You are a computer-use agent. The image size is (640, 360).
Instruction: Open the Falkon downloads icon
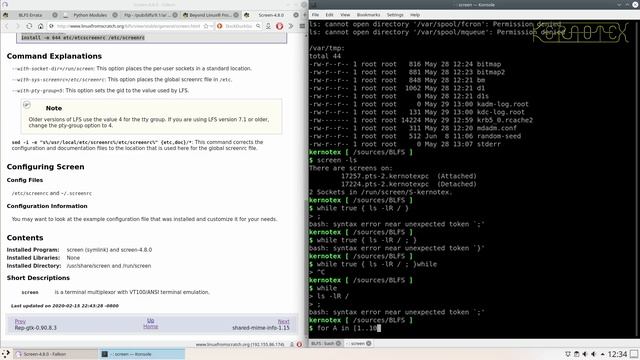269,26
